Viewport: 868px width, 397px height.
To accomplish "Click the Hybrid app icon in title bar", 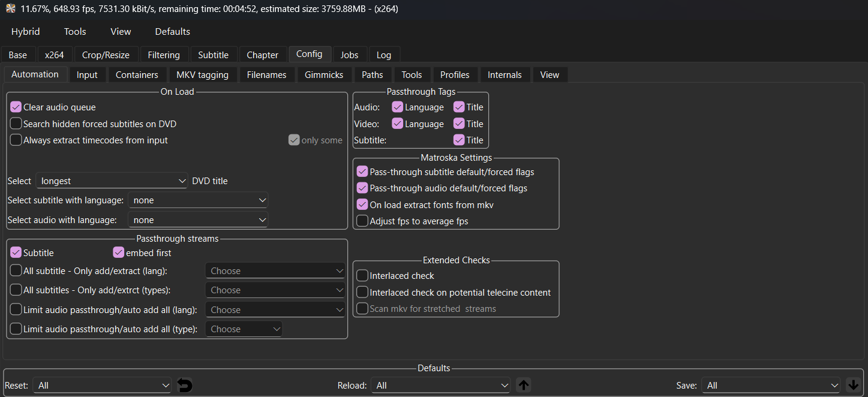I will 10,8.
